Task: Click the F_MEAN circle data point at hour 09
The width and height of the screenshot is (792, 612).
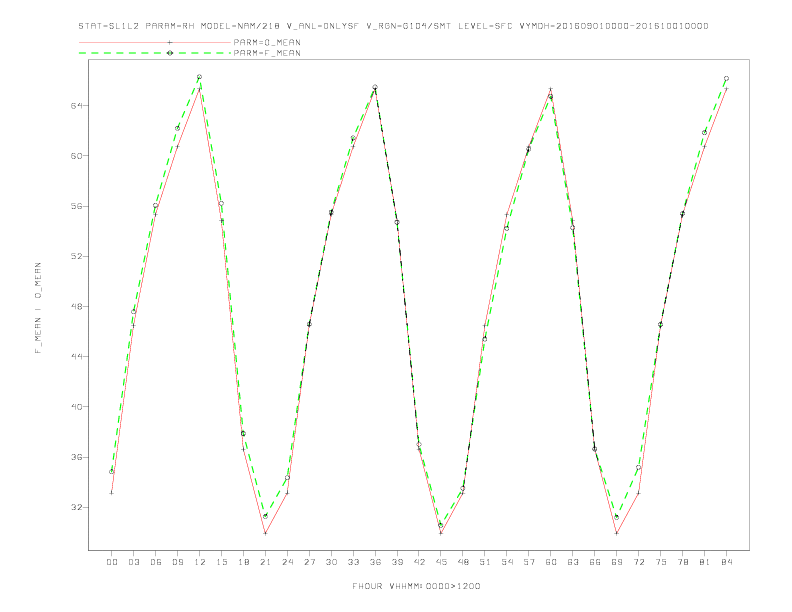Action: pyautogui.click(x=177, y=128)
